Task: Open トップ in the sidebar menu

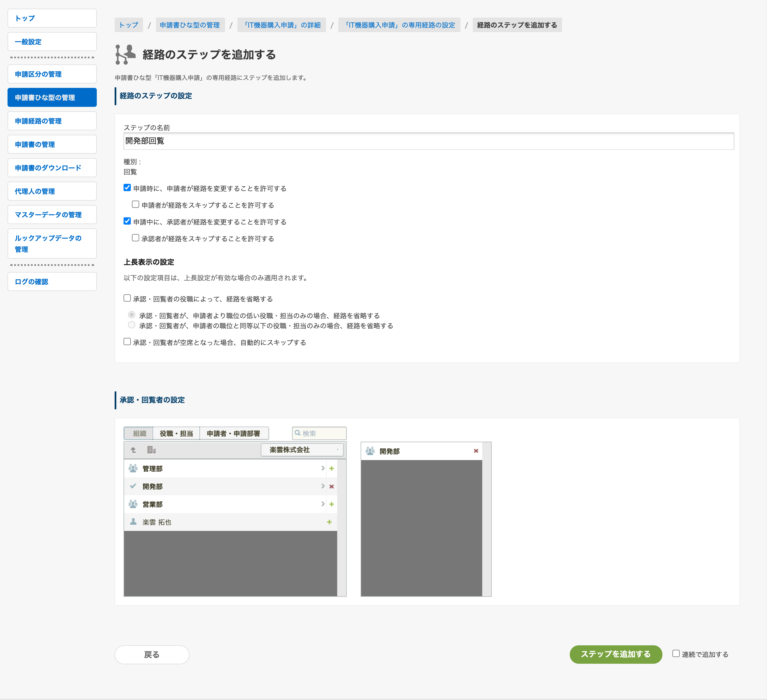Action: click(x=52, y=18)
